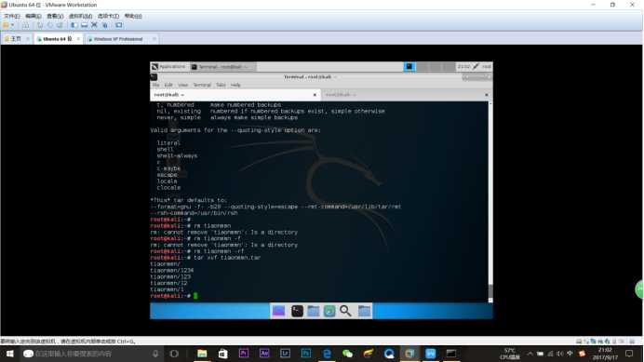
Task: Select the first root@kali terminal tab
Action: [235, 95]
